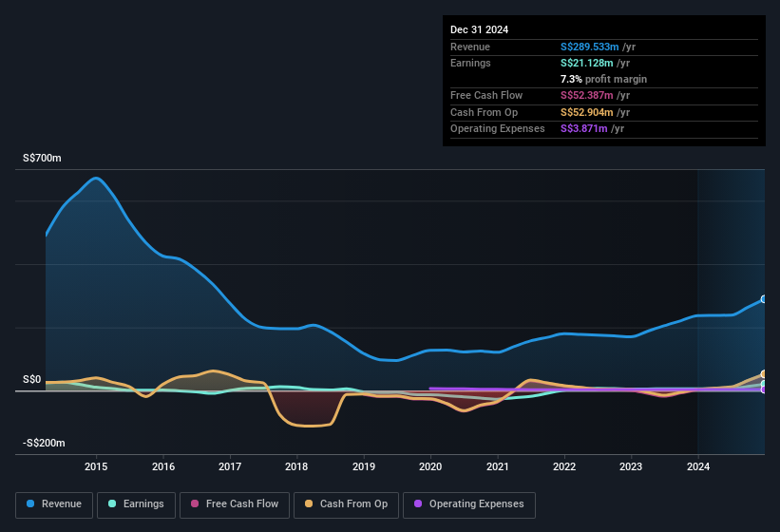The width and height of the screenshot is (780, 532).
Task: Click the Operating Expenses purple endpoint marker
Action: point(764,389)
